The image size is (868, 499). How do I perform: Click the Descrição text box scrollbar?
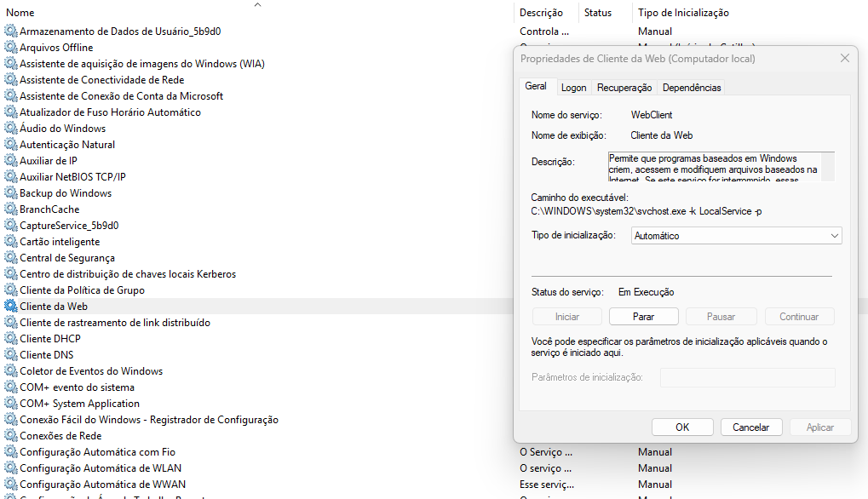click(828, 167)
